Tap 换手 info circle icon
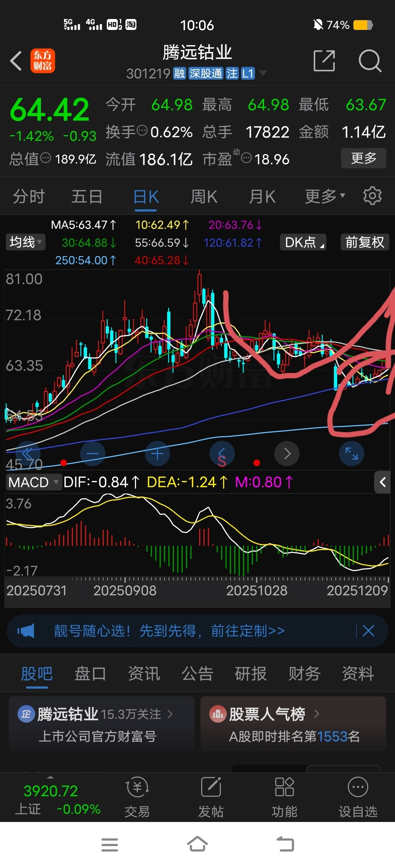395x868 pixels. 142,130
